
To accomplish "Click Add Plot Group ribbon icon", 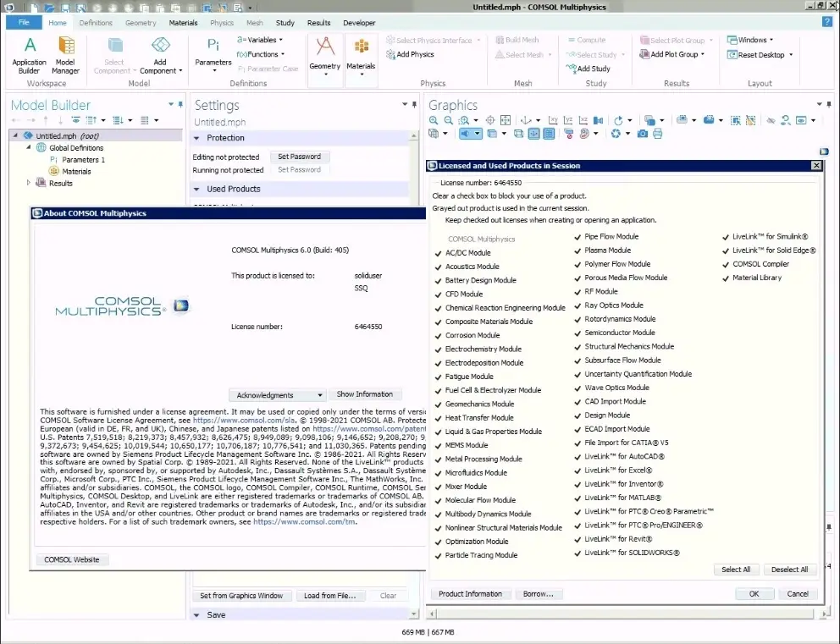I will click(x=671, y=54).
